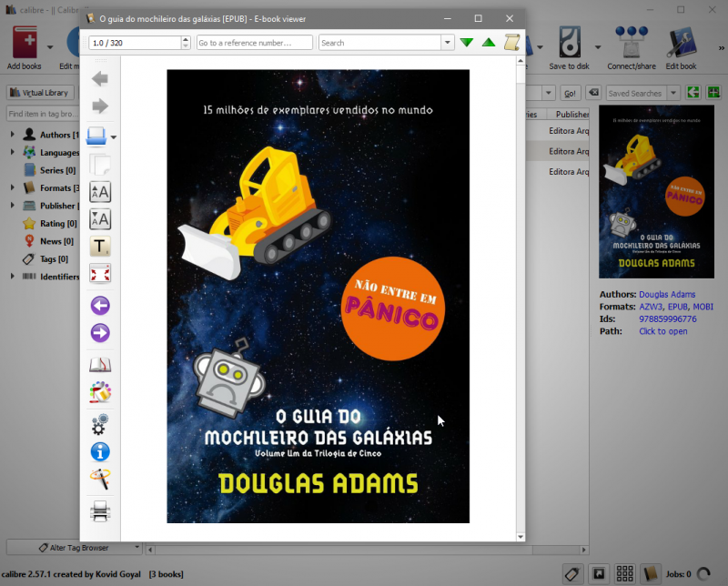Click the copy pages icon in viewer sidebar
Viewport: 728px width, 586px height.
click(x=100, y=164)
